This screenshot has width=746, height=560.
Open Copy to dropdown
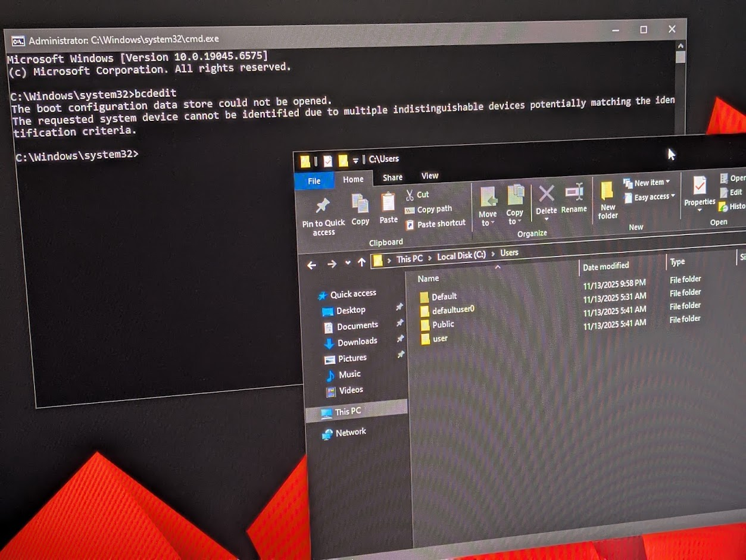pos(514,217)
